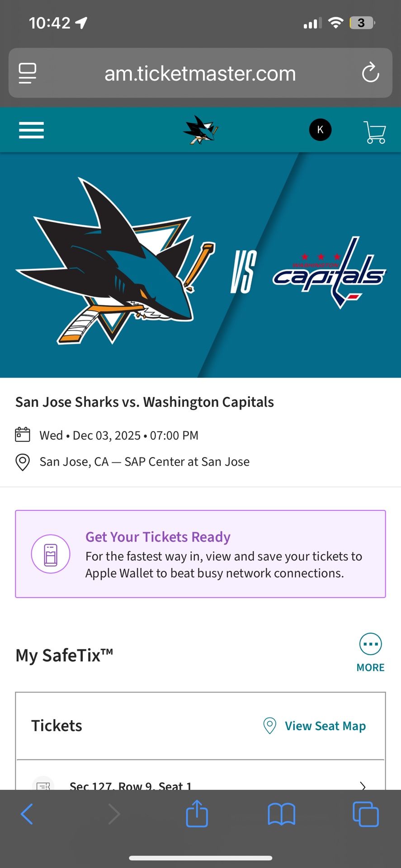Screen dimensions: 401x868
Task: Open the "K" account avatar
Action: pos(320,130)
